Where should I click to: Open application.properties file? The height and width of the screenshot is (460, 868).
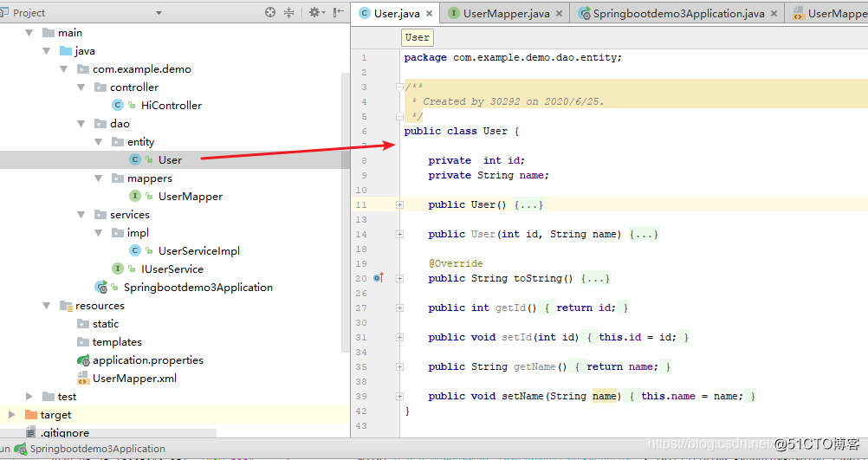[x=148, y=360]
